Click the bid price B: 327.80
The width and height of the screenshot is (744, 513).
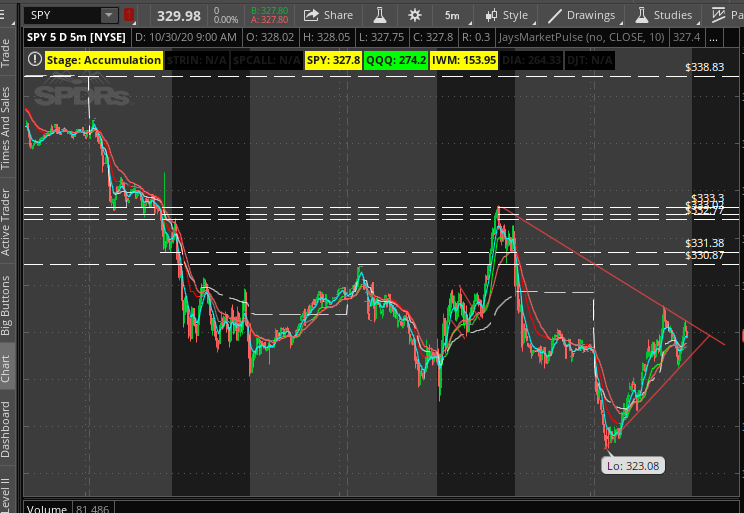coord(270,10)
